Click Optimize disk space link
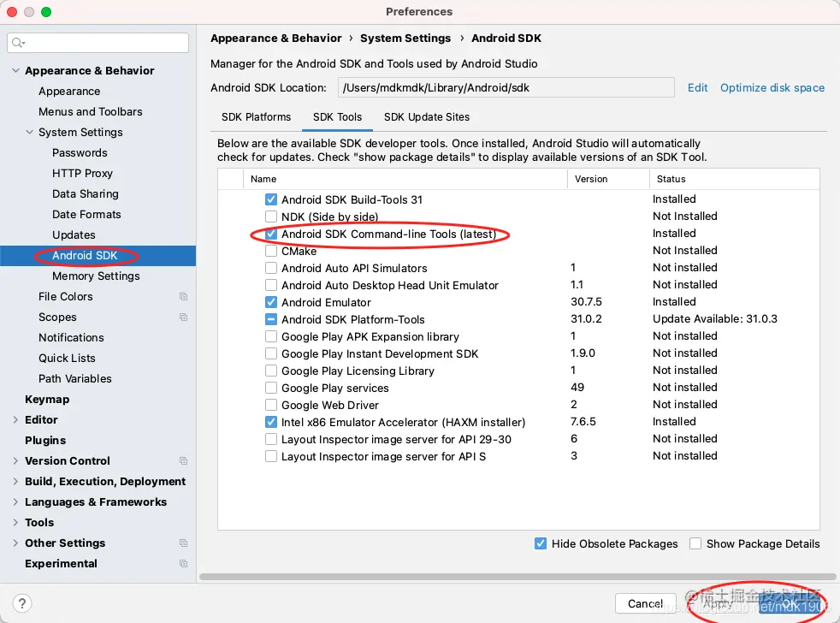840x623 pixels. pos(772,87)
